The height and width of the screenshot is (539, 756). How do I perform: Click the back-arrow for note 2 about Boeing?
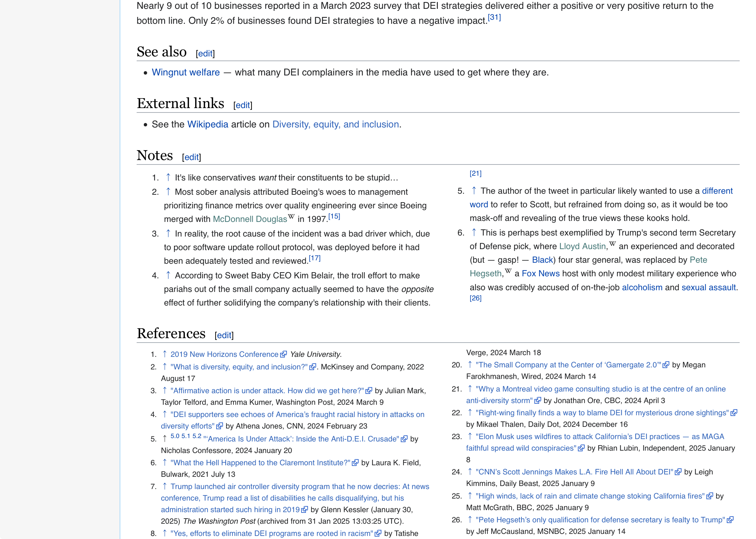(168, 192)
